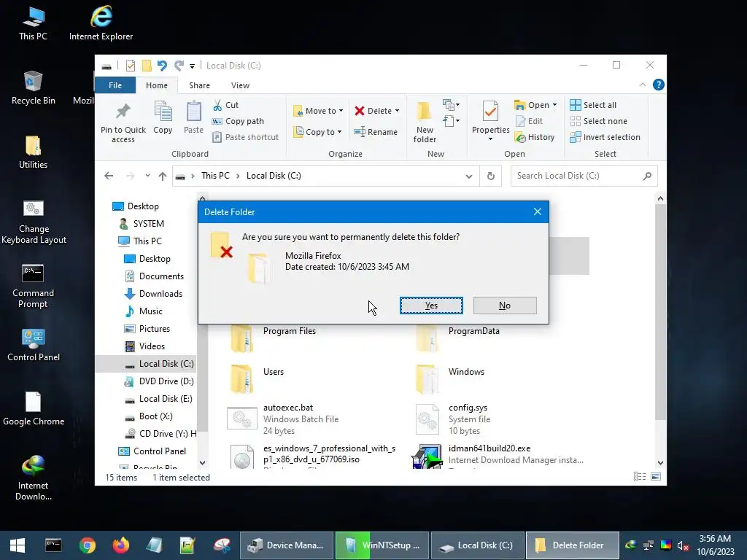This screenshot has width=747, height=560.
Task: Click the Refresh button by address bar
Action: 491,176
